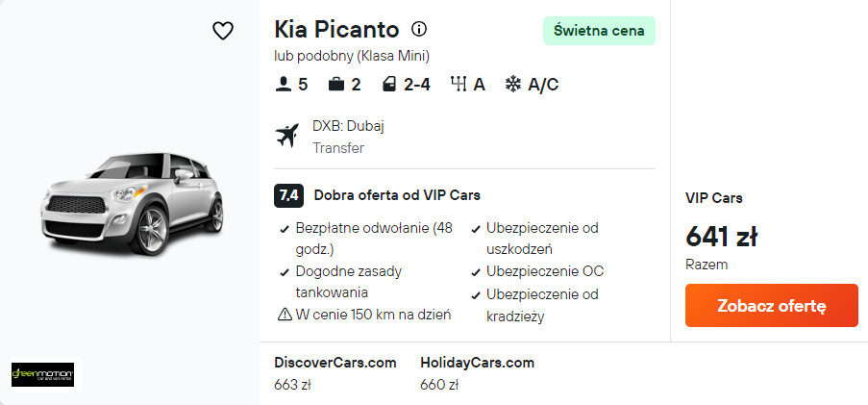868x405 pixels.
Task: Open the info icon next to Kia Picanto
Action: click(419, 29)
